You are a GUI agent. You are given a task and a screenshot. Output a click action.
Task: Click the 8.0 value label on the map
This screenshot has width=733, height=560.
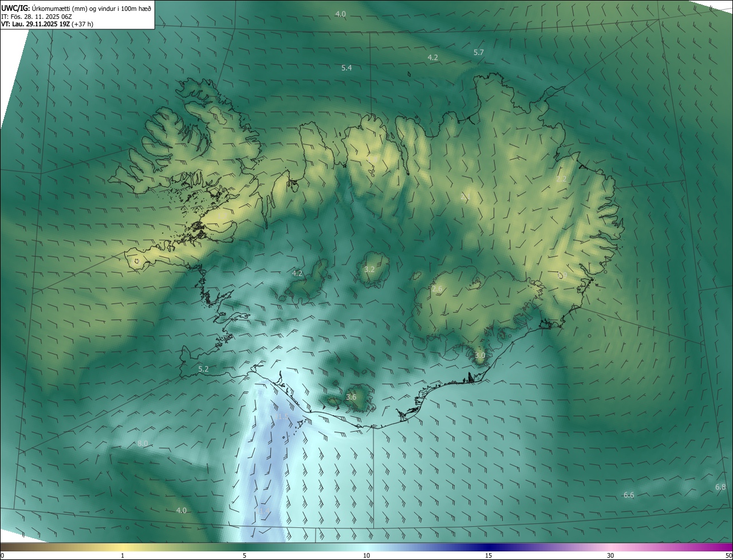pyautogui.click(x=143, y=444)
